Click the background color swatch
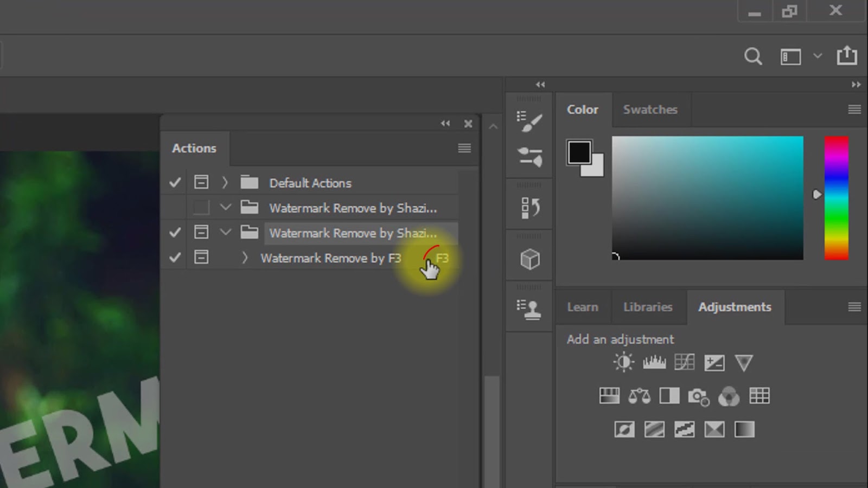The width and height of the screenshot is (868, 488). [x=596, y=169]
